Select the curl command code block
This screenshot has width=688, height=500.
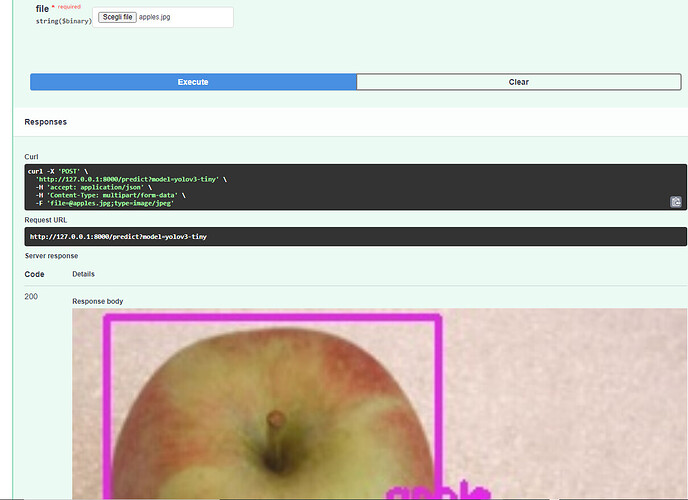click(355, 187)
